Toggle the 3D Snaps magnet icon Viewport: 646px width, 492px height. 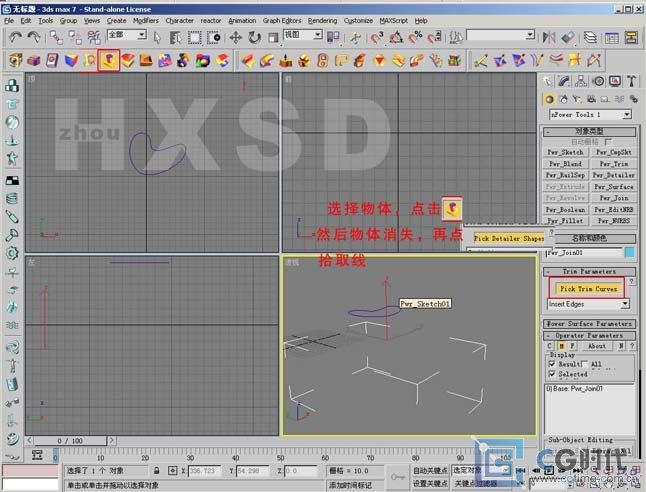pos(377,38)
